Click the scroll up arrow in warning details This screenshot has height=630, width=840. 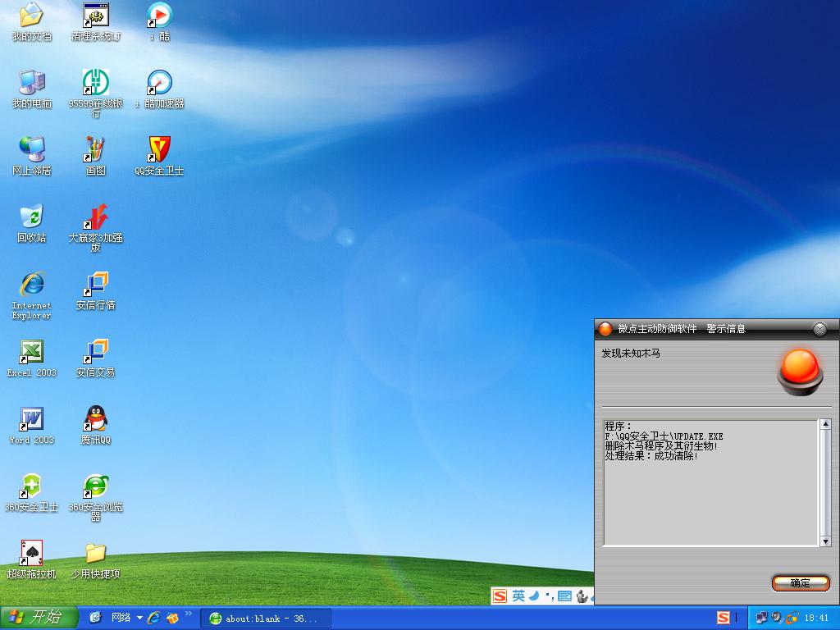[825, 425]
